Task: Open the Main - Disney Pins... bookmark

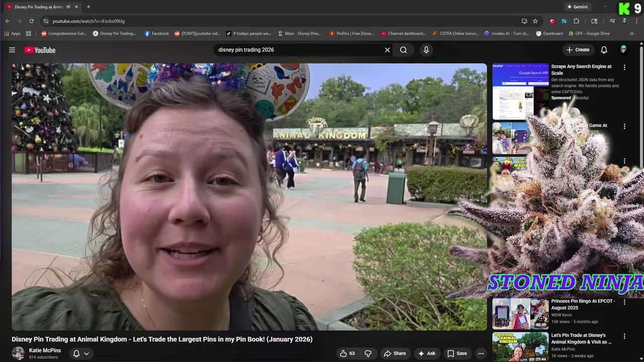Action: click(299, 34)
